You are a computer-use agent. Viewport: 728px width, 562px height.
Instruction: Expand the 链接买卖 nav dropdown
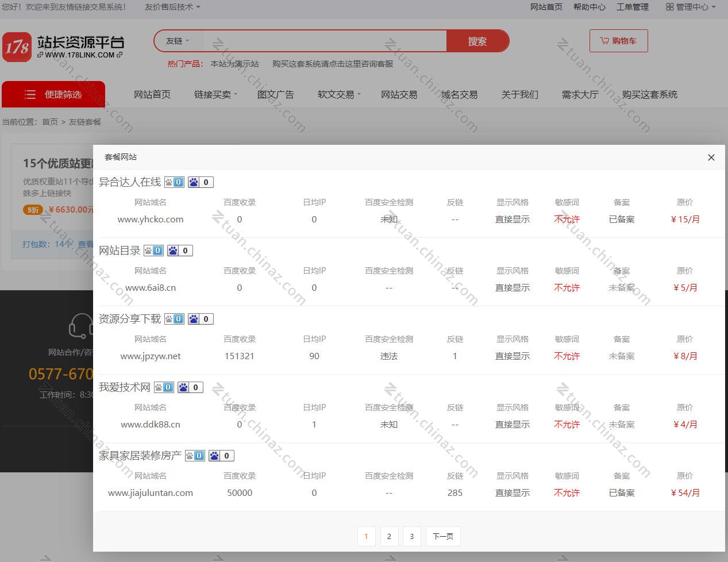pos(215,95)
